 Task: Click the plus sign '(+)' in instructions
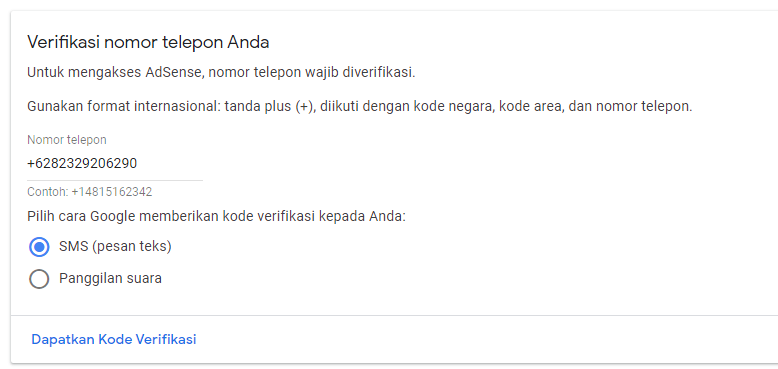pos(305,107)
